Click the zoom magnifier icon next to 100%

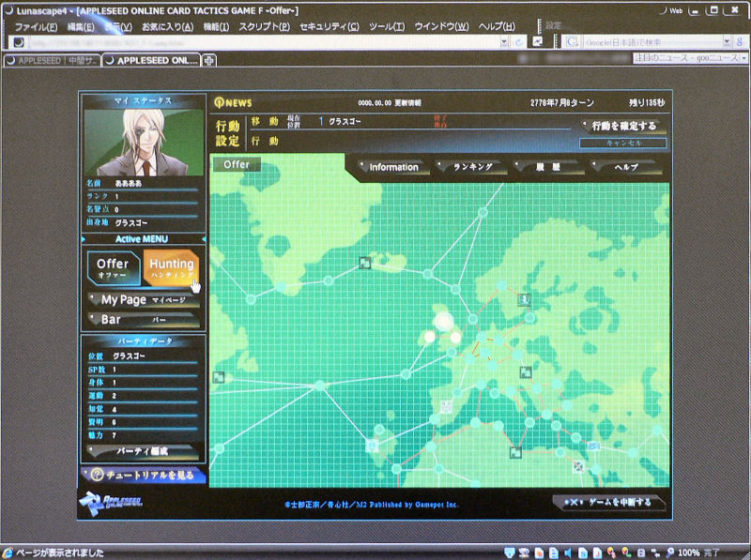point(669,552)
